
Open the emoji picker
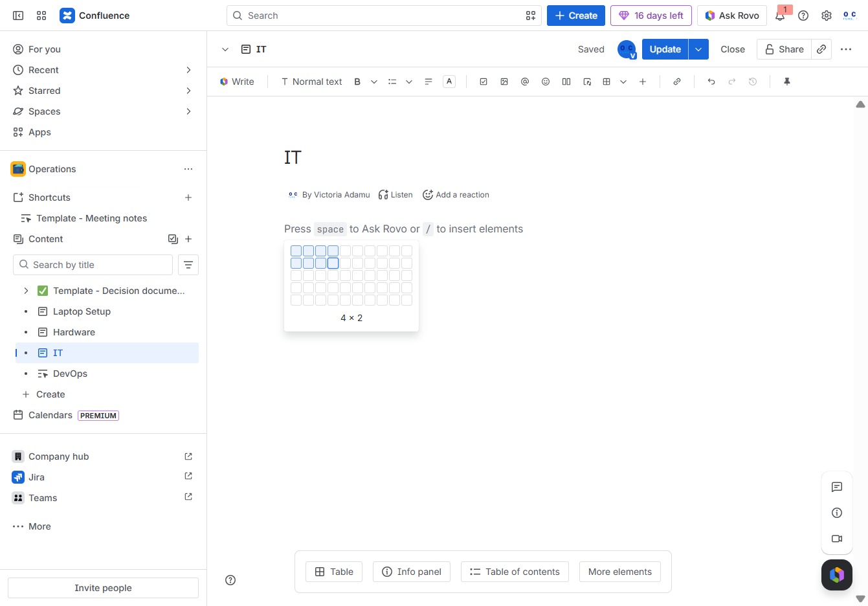[x=546, y=82]
